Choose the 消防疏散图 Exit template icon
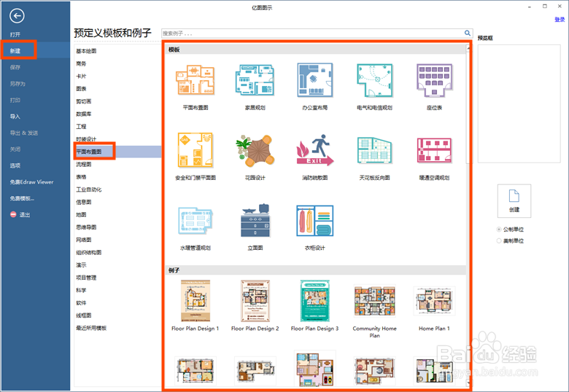Screen dimensions: 569x392 (314, 150)
